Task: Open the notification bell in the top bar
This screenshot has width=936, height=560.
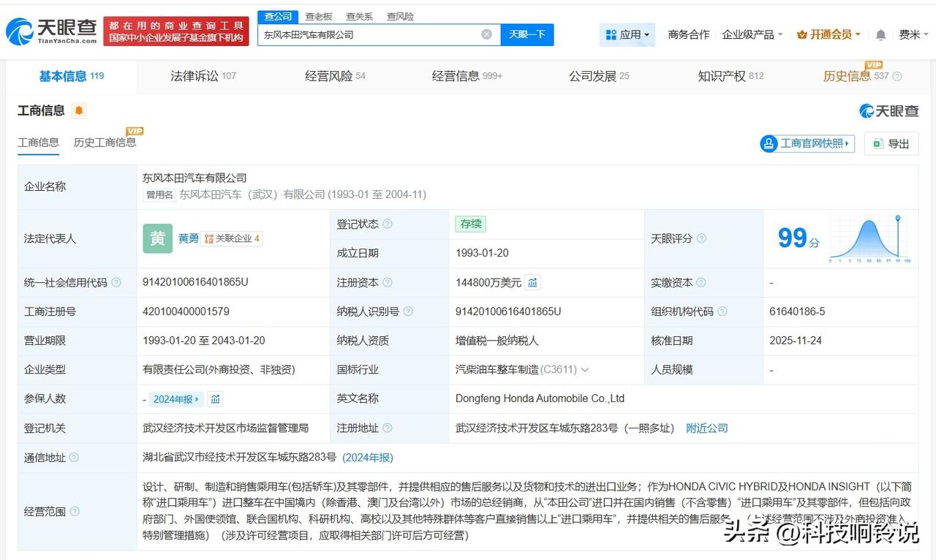Action: [x=880, y=34]
